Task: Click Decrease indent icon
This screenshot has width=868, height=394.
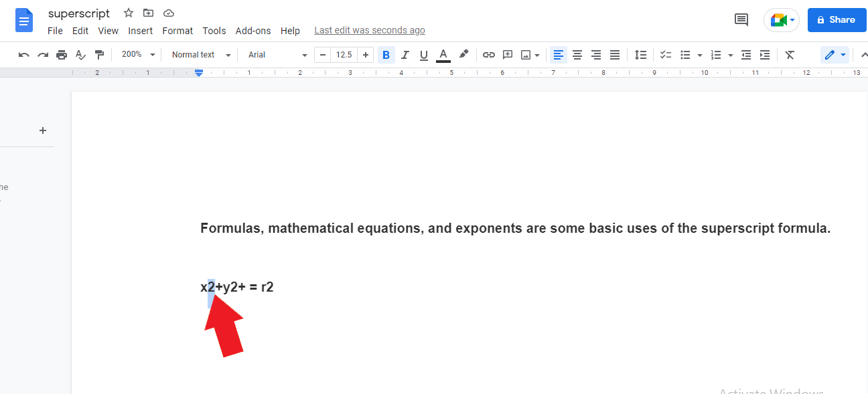Action: [746, 55]
